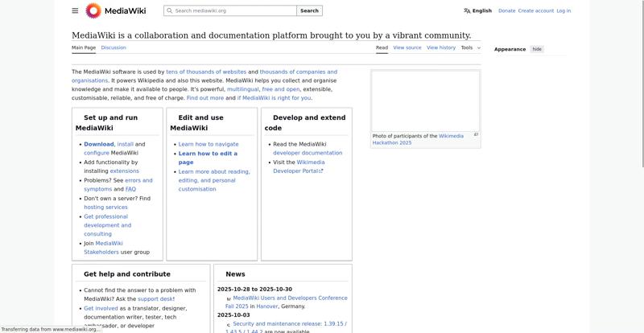The height and width of the screenshot is (333, 644).
Task: Expand the Tools dropdown menu
Action: pos(470,47)
